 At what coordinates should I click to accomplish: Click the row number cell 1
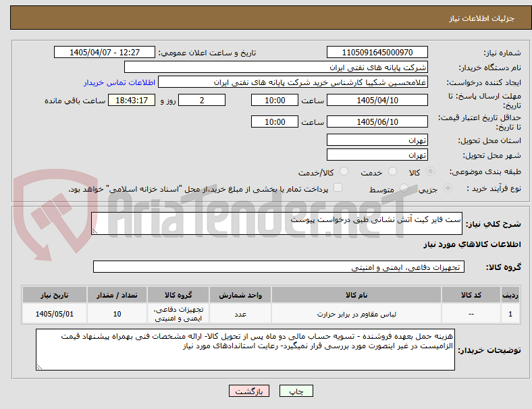click(x=510, y=314)
